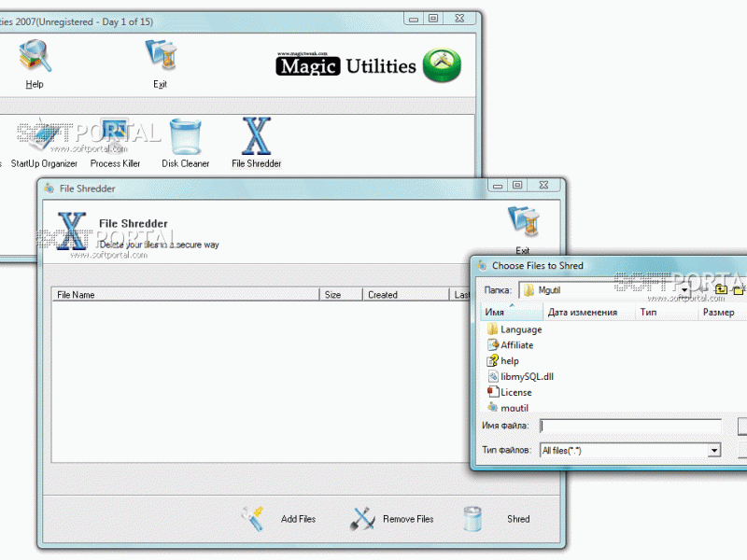Image resolution: width=747 pixels, height=560 pixels.
Task: Open the File Shredder tool in main window
Action: 256,143
